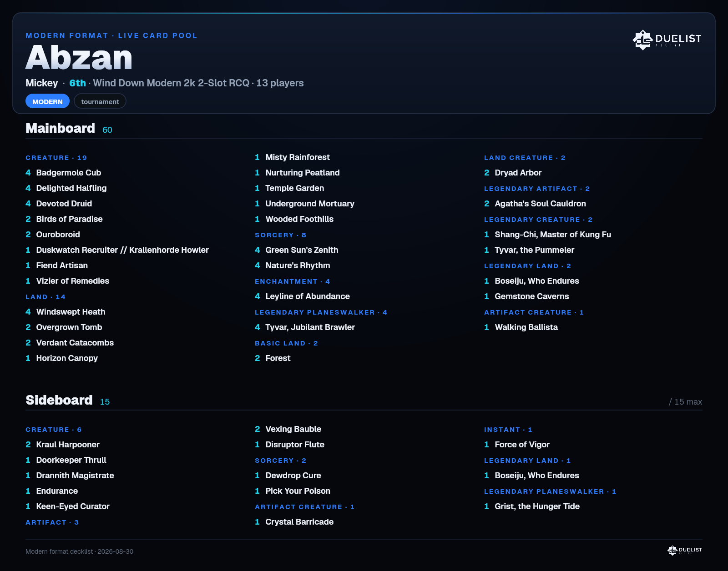Click the Abzan deck title

[79, 58]
